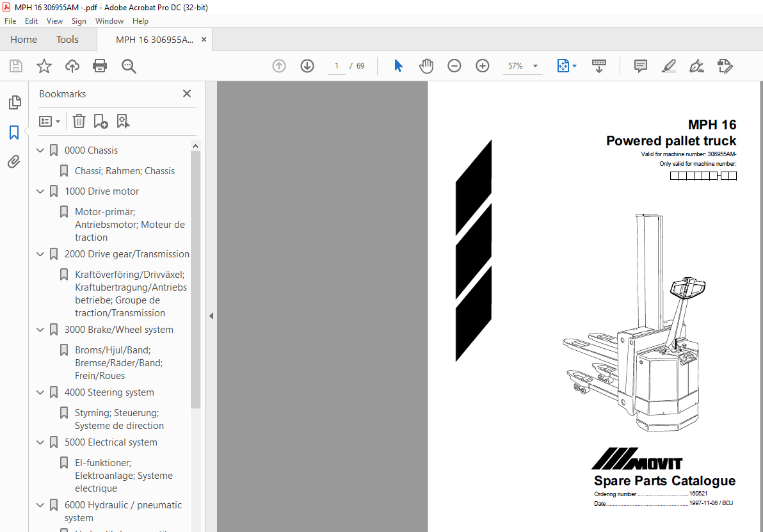Open the Attachments paperclip panel
Image resolution: width=763 pixels, height=532 pixels.
point(14,162)
